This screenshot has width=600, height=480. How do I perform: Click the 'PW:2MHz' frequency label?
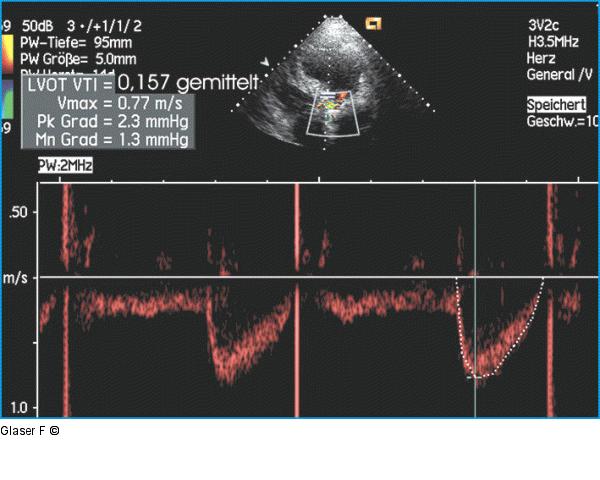(x=65, y=165)
